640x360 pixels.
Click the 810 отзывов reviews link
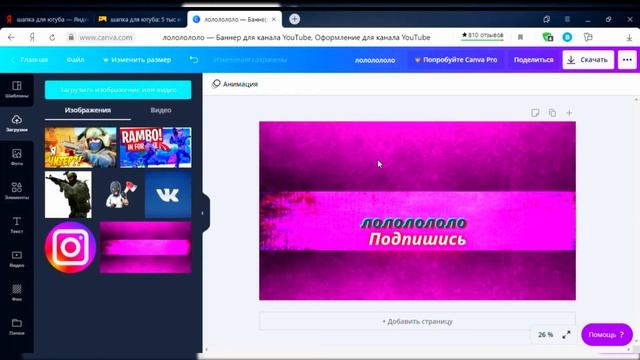click(482, 36)
